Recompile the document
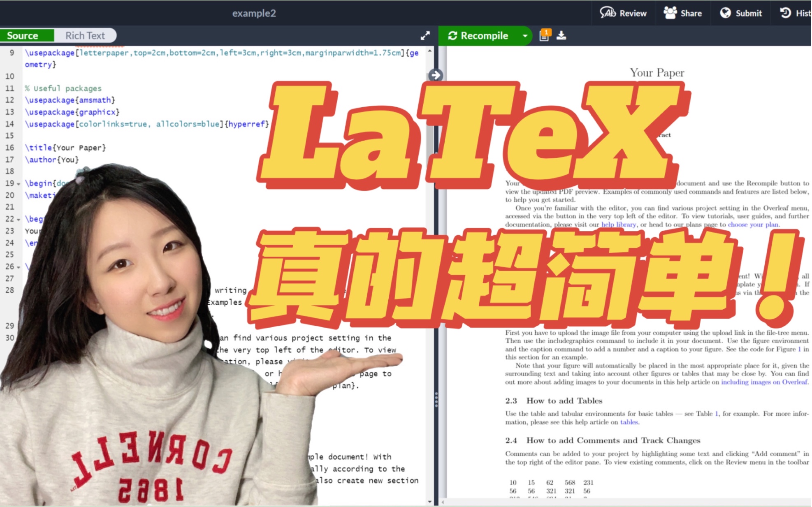This screenshot has width=812, height=507. coord(478,36)
